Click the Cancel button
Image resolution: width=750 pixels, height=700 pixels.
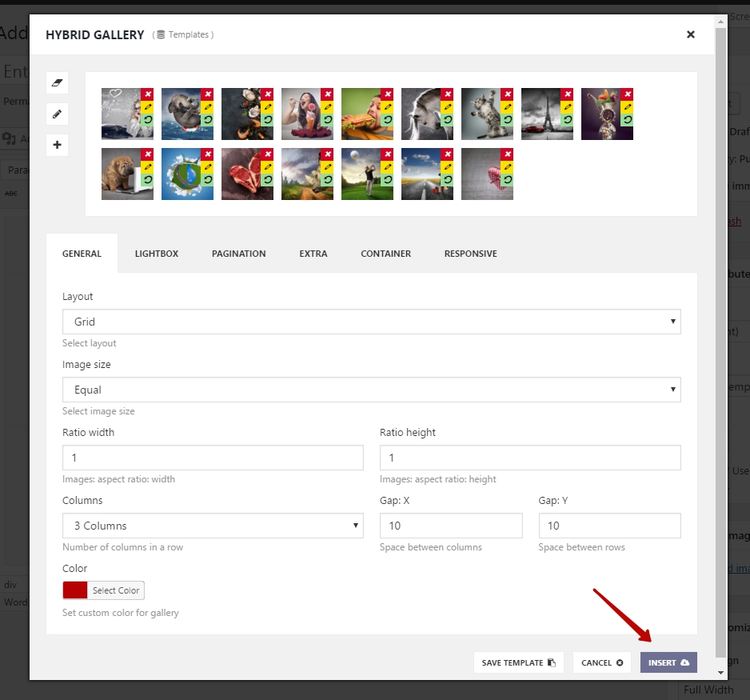pos(602,662)
